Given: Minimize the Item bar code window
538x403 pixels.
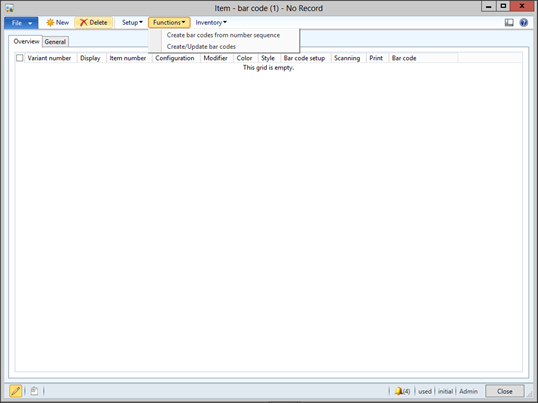Looking at the screenshot, I should click(489, 6).
